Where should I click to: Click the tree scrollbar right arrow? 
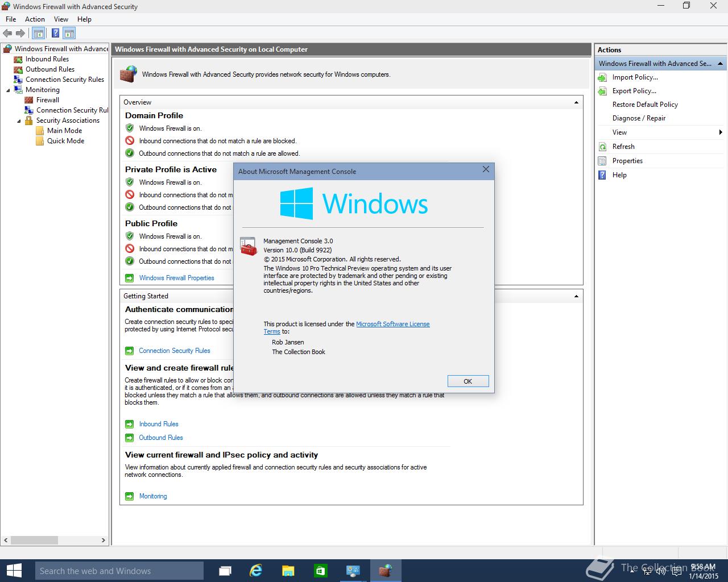[x=104, y=540]
